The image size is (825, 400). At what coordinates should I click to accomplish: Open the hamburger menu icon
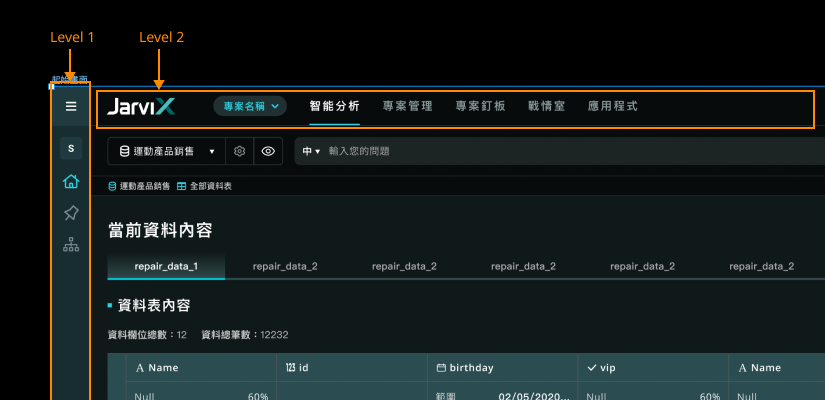(71, 106)
